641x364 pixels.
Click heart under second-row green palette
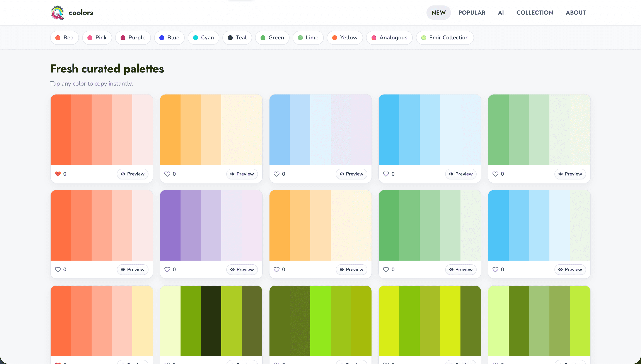pos(386,269)
